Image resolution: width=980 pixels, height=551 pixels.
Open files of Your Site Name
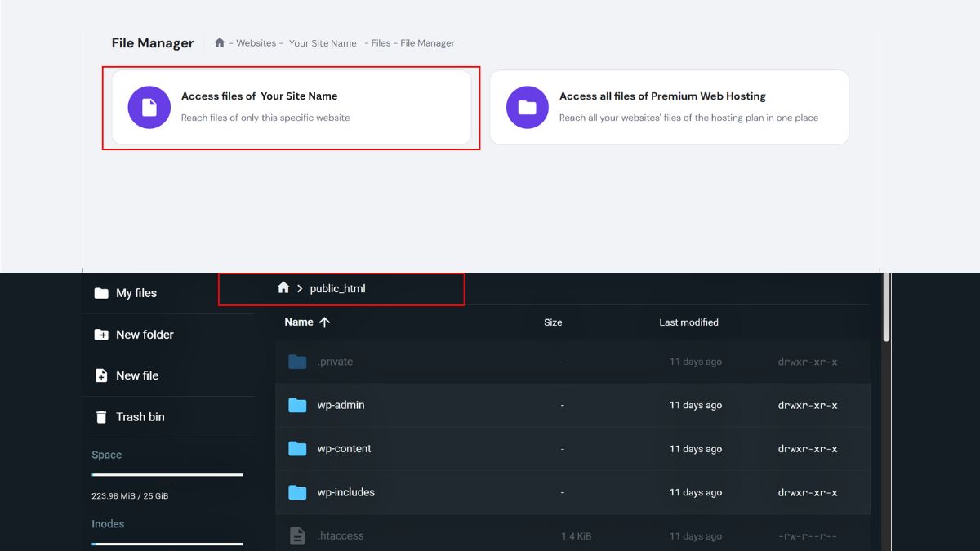click(x=290, y=107)
